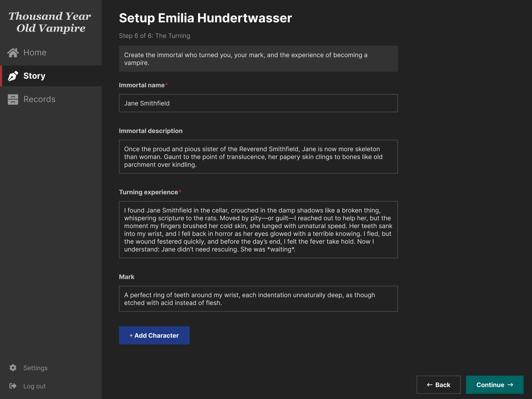Click the 'Setup Emilia Hundertwasser' heading
Viewport: 532px width, 399px height.
click(x=205, y=18)
